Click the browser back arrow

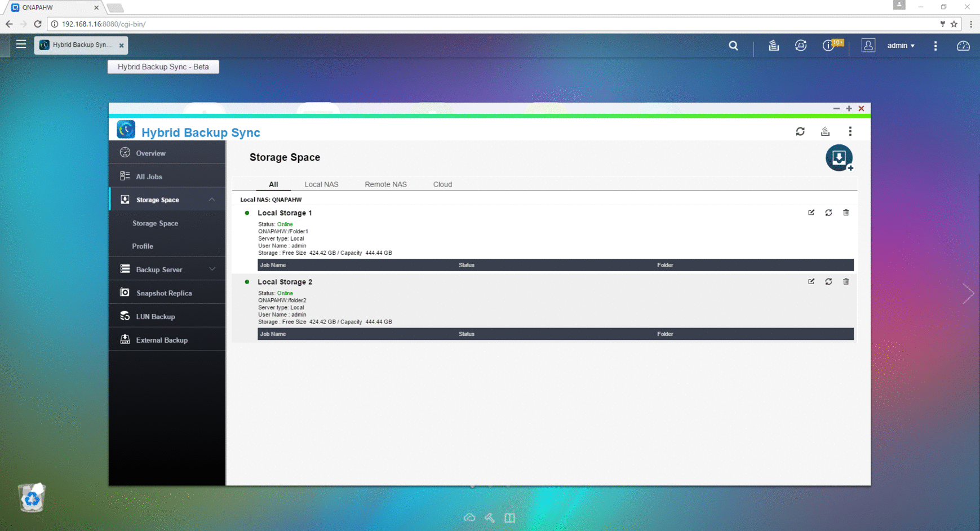9,24
